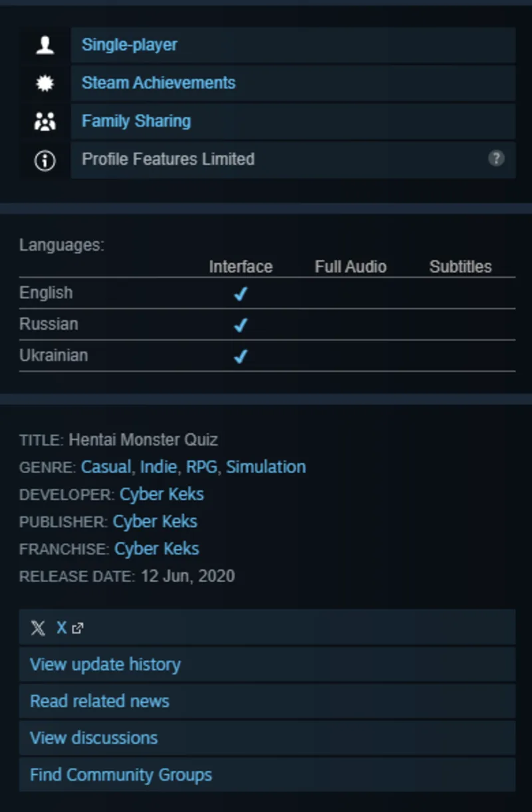Open developer Cyber Keks page
532x812 pixels.
tap(162, 494)
